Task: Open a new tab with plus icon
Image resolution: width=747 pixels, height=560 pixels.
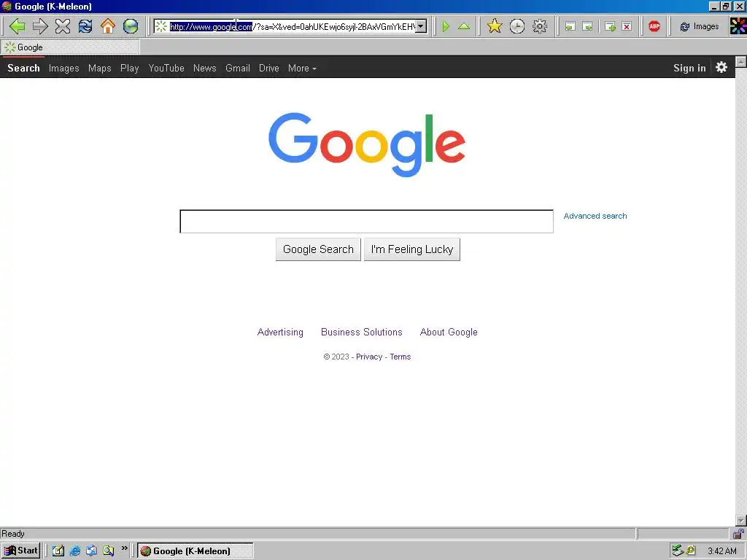Action: coord(610,27)
